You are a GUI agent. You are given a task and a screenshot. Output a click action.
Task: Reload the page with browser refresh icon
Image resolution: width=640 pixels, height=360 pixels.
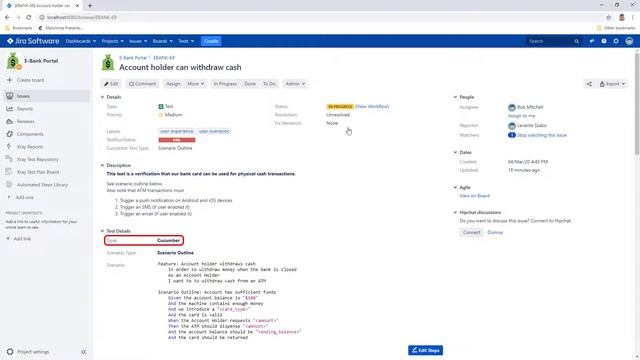pos(29,17)
